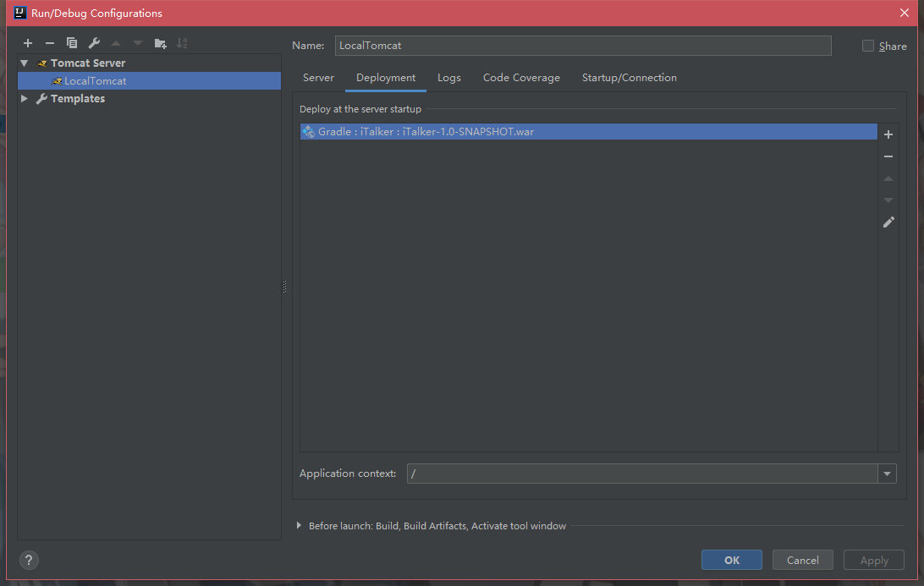Click the Name field containing LocalTomcat

pyautogui.click(x=583, y=46)
